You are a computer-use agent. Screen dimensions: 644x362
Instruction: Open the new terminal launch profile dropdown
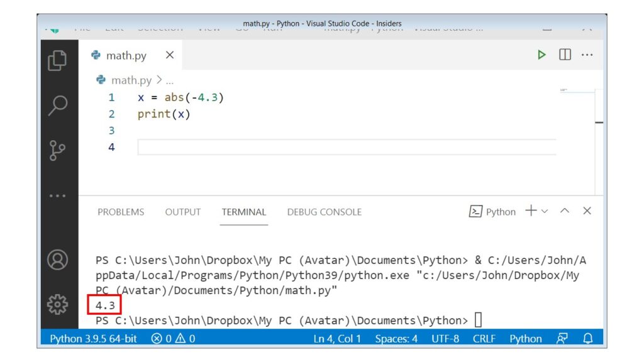pyautogui.click(x=545, y=211)
